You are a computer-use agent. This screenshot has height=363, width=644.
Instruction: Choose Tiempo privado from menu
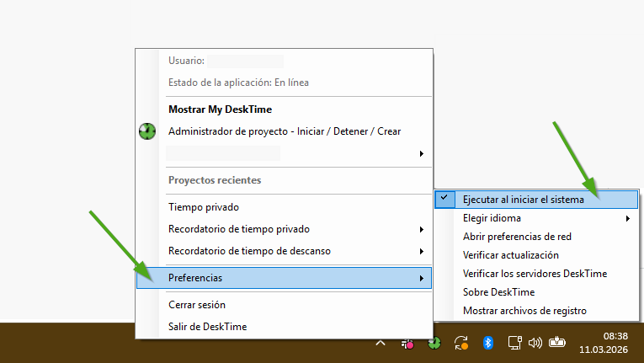point(204,207)
